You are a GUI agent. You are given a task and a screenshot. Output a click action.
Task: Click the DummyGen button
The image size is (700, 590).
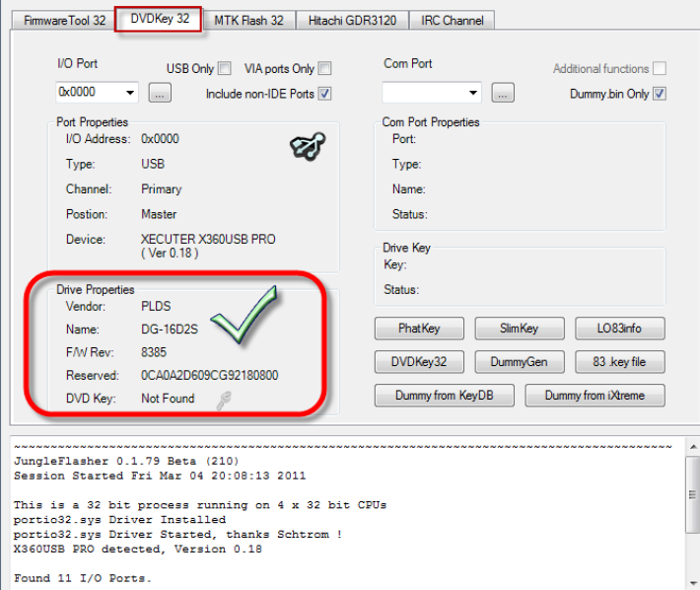tap(520, 362)
